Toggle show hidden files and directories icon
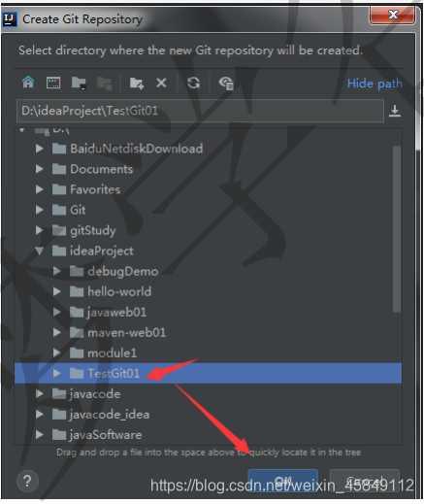The width and height of the screenshot is (424, 504). tap(226, 84)
